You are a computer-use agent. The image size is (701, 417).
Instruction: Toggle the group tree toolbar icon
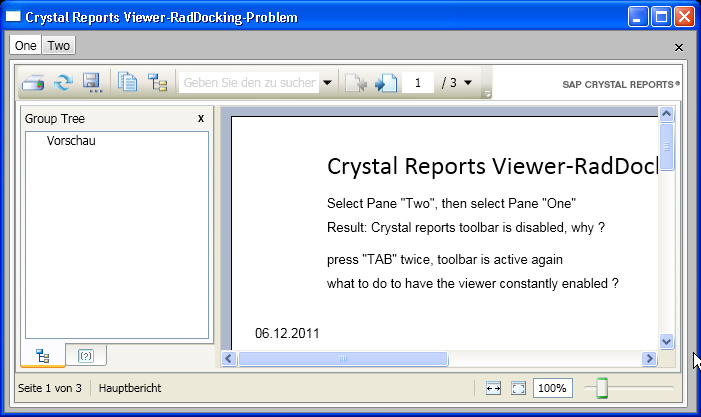157,83
